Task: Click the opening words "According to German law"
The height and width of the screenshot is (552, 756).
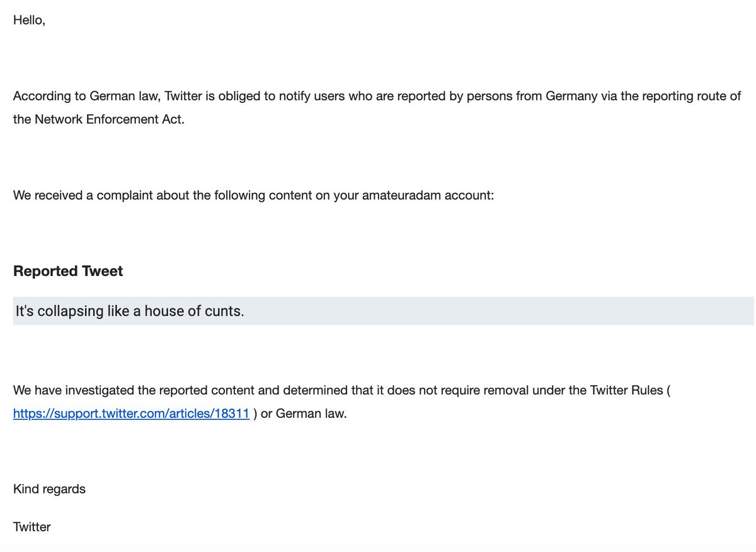Action: pyautogui.click(x=81, y=96)
